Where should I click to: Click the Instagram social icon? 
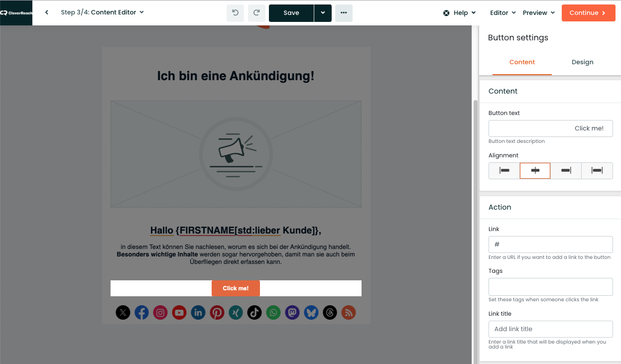click(x=160, y=313)
